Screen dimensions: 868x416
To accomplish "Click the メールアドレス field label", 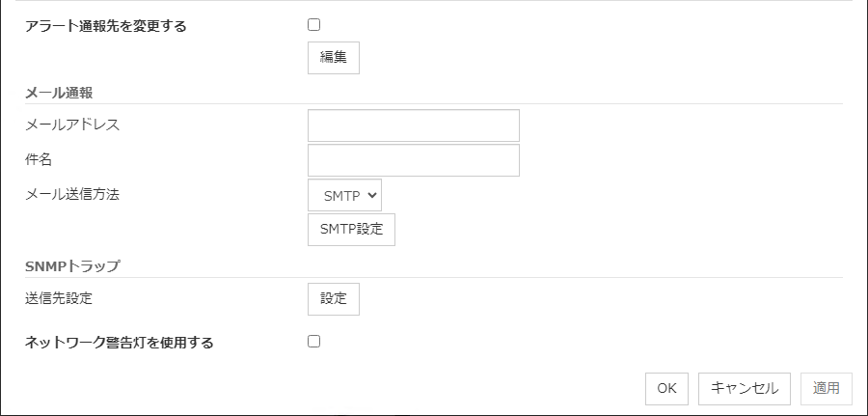I will 73,124.
